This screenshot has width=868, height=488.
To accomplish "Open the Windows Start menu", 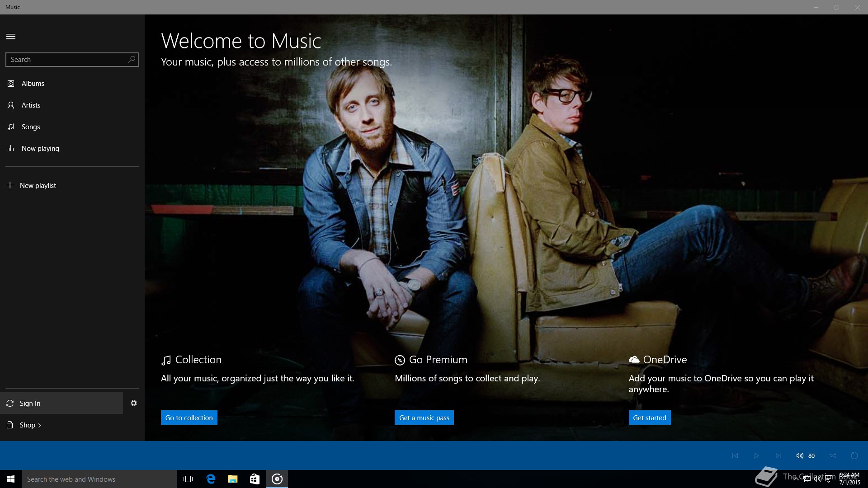I will pos(11,479).
